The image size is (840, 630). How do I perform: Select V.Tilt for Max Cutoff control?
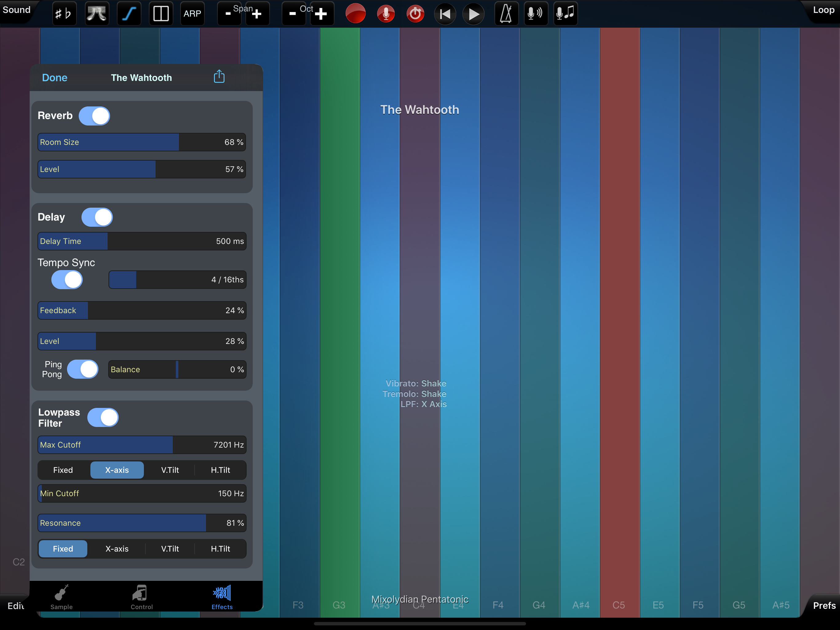170,470
